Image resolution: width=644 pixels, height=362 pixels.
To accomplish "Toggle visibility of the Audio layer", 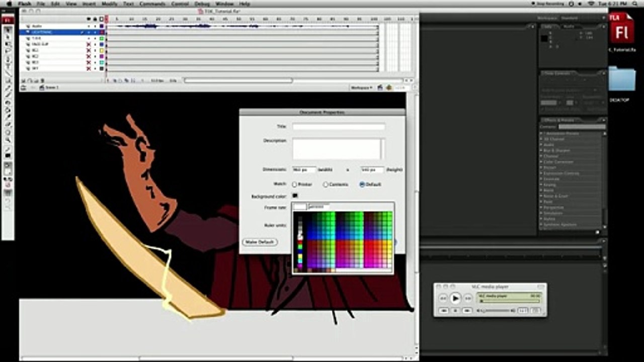I will click(89, 26).
